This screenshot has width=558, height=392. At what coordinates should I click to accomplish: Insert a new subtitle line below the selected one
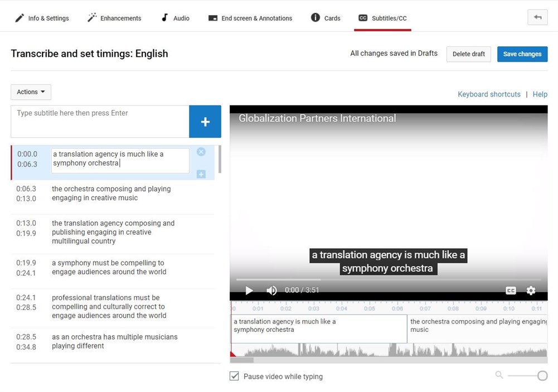click(x=201, y=174)
